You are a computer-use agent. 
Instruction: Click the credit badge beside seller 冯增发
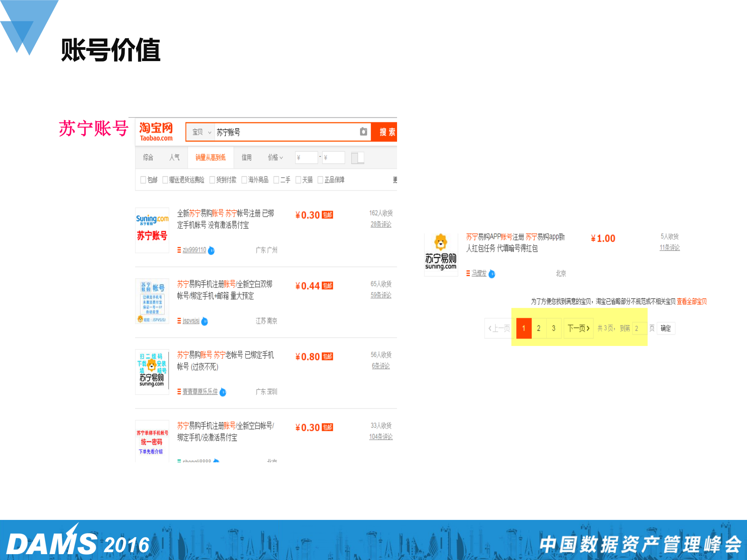click(x=492, y=274)
